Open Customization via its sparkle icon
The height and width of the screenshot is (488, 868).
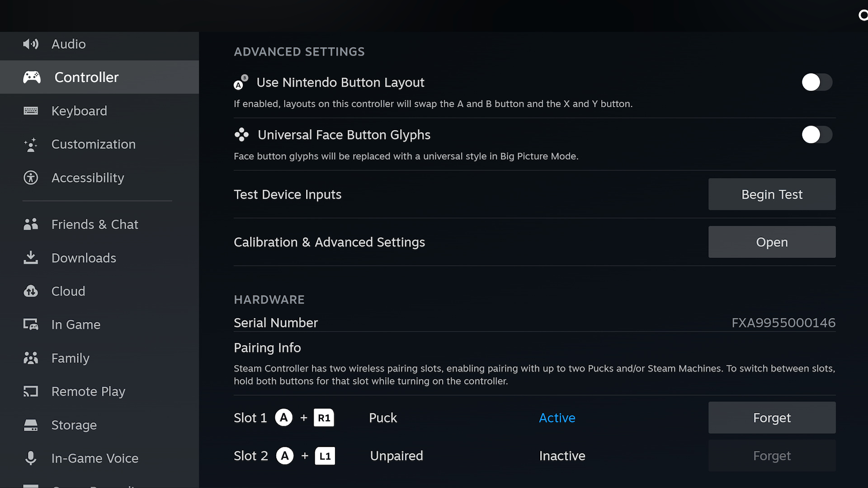click(30, 144)
